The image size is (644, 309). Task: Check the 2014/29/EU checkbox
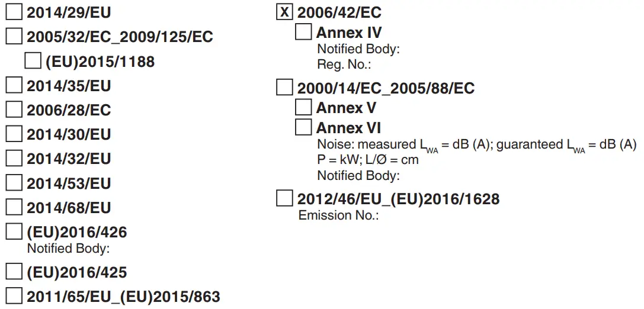pyautogui.click(x=14, y=11)
